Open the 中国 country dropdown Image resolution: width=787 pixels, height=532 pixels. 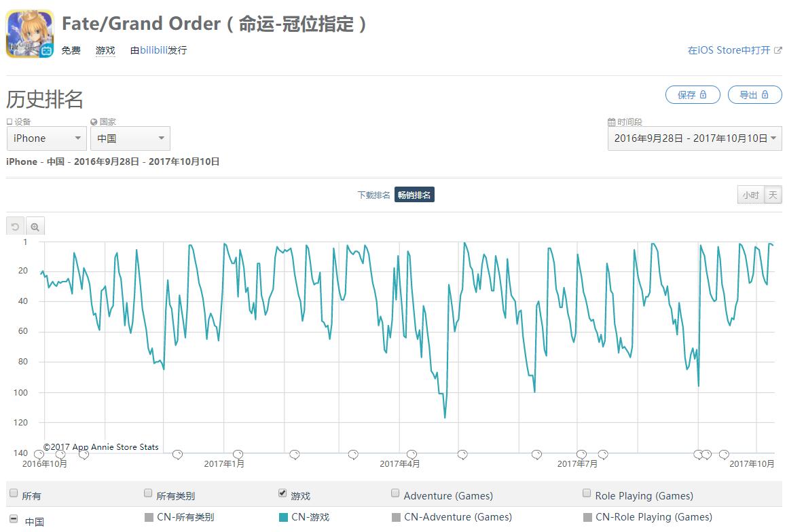pyautogui.click(x=130, y=138)
